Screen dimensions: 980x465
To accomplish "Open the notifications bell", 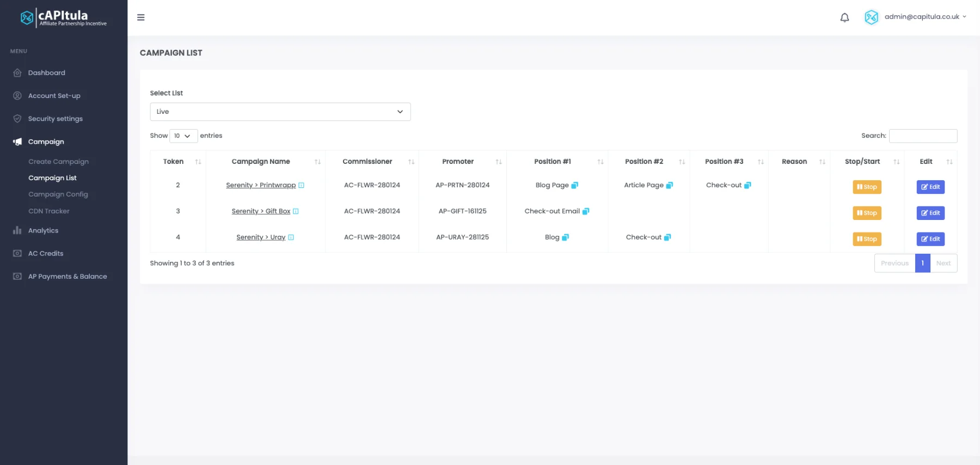I will 844,17.
